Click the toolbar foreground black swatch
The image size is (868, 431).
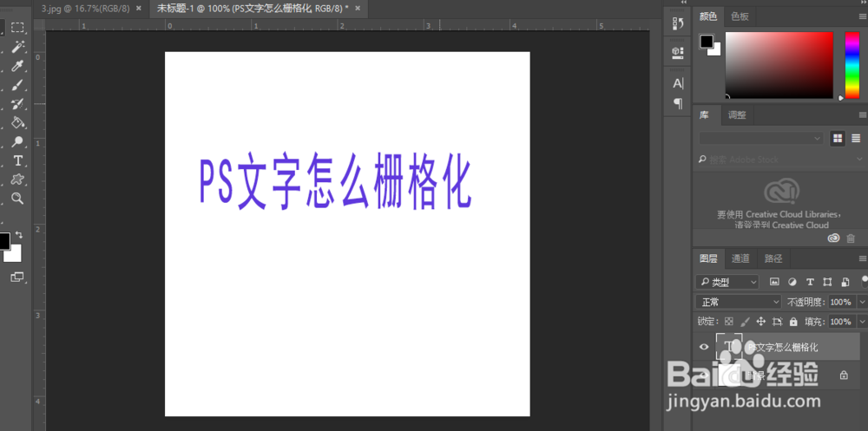click(x=4, y=241)
